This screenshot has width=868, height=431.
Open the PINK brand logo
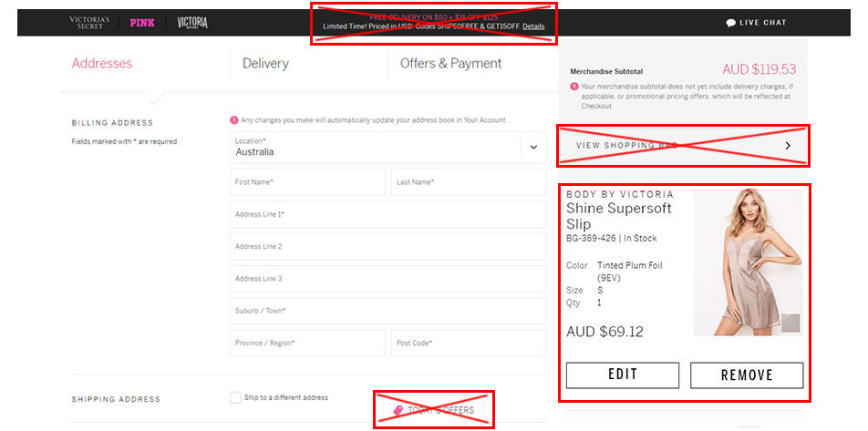point(142,23)
